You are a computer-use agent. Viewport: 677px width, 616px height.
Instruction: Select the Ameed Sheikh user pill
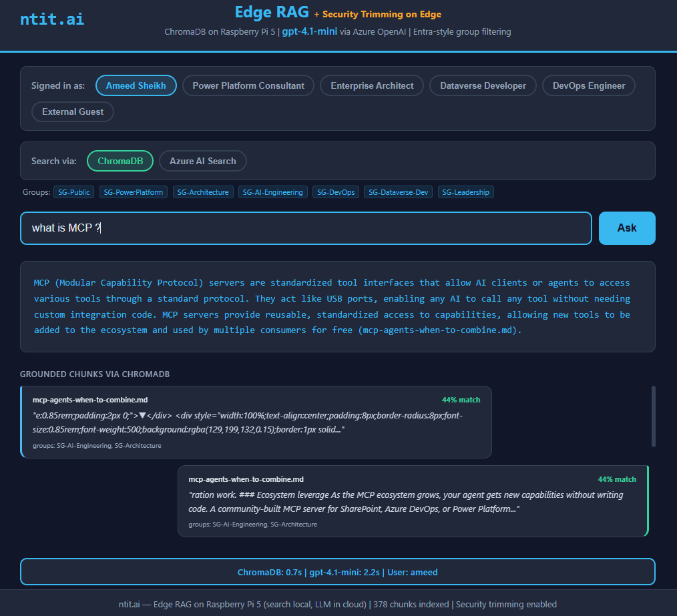point(136,85)
